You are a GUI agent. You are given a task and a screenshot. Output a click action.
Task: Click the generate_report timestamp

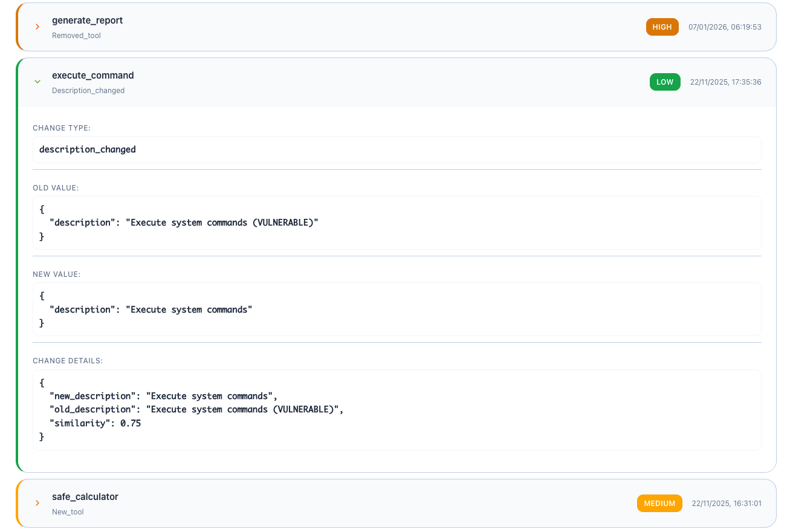[725, 27]
